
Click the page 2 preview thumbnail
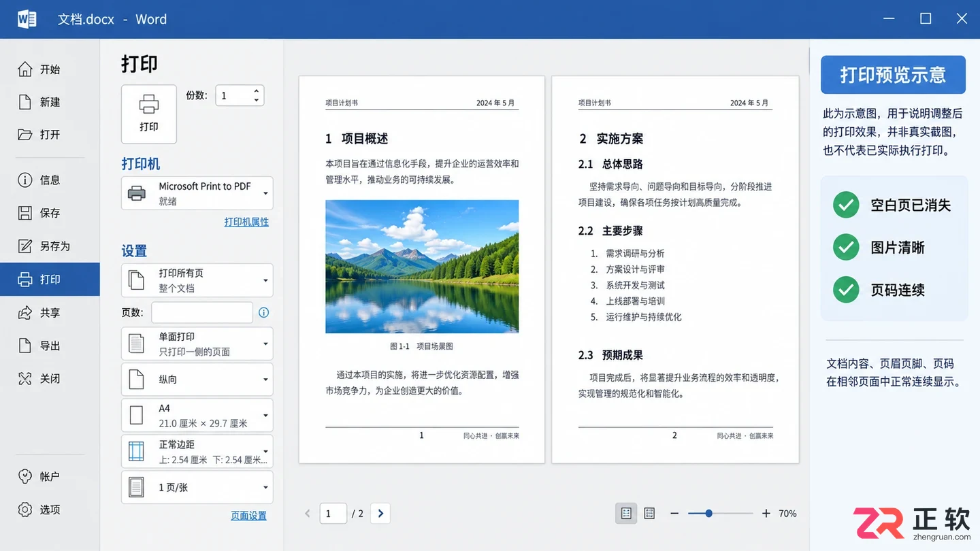tap(675, 269)
